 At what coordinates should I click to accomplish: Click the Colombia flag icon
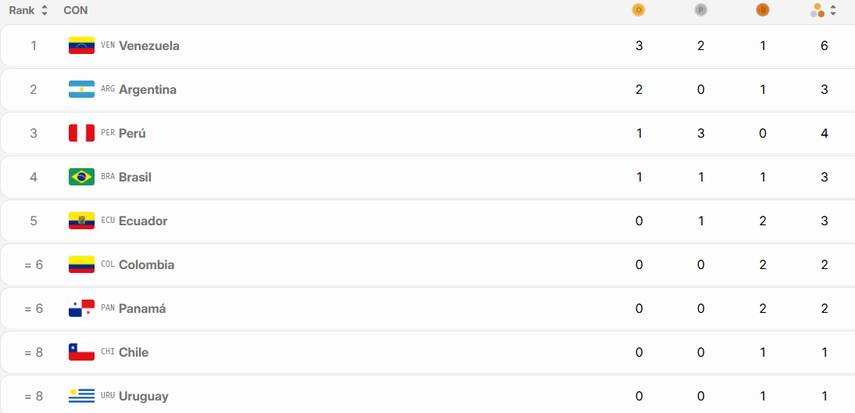[x=81, y=265]
